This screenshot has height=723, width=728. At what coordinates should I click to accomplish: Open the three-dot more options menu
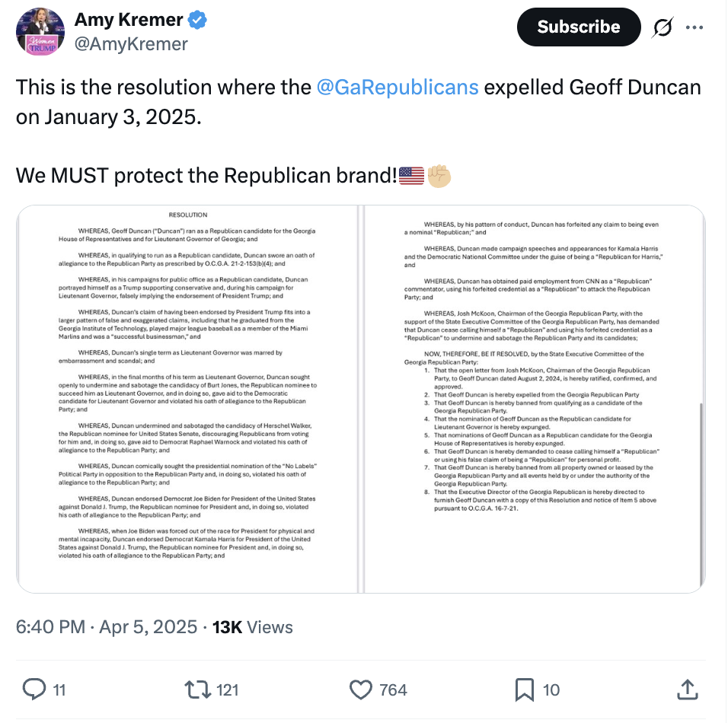coord(694,27)
